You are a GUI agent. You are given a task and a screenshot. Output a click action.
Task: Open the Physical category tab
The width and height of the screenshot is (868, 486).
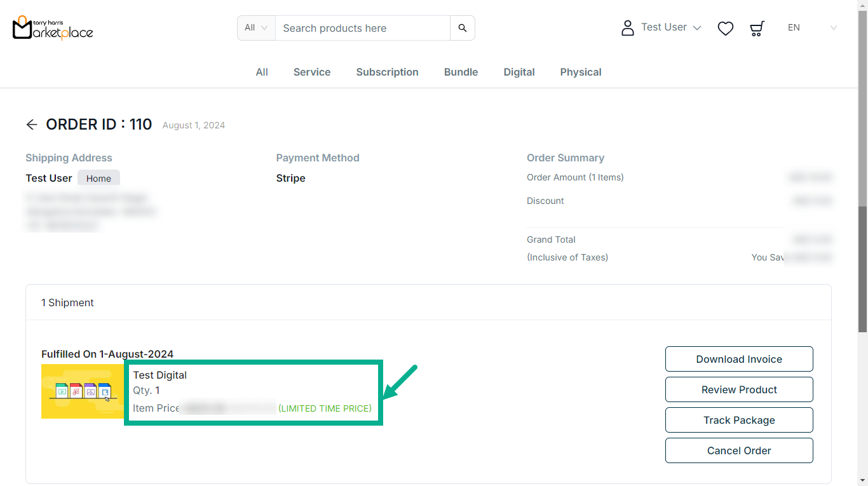[x=580, y=72]
